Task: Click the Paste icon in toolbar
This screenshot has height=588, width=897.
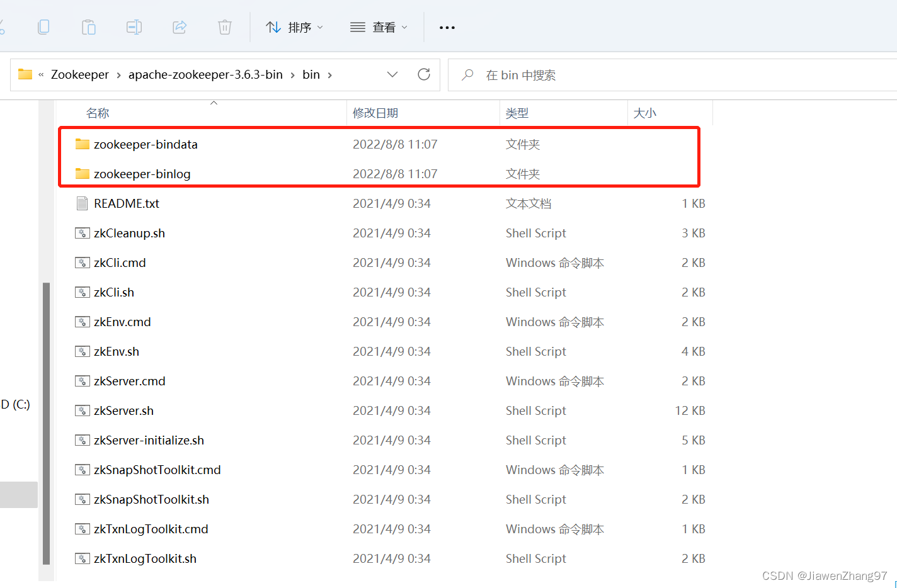Action: pos(89,27)
